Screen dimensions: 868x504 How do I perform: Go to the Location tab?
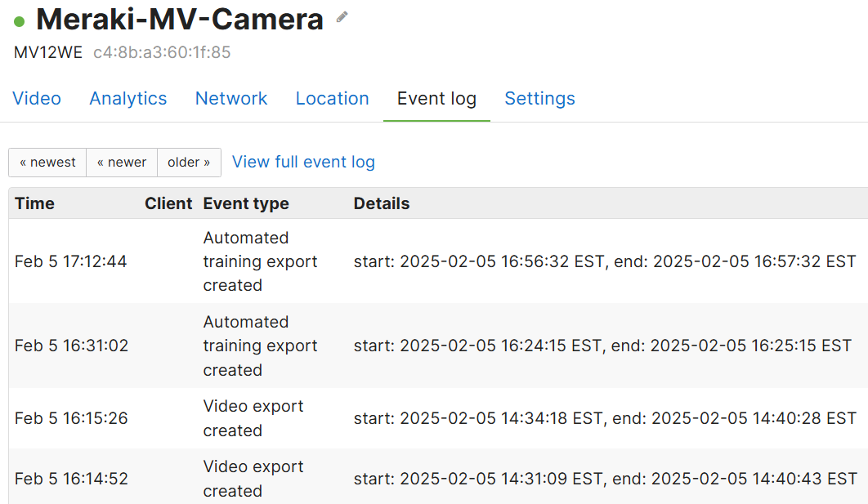pyautogui.click(x=332, y=99)
